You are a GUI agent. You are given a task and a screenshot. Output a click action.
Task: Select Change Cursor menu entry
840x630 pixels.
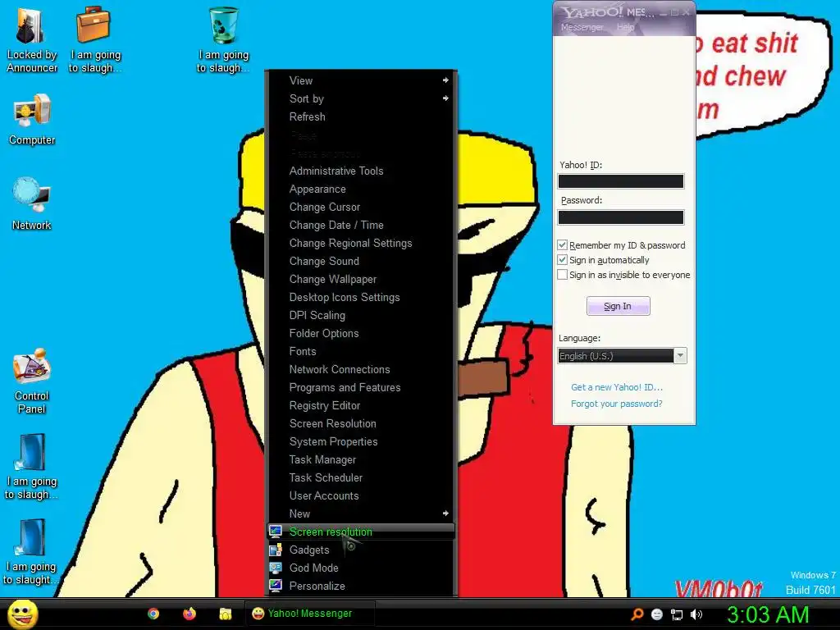pyautogui.click(x=362, y=207)
